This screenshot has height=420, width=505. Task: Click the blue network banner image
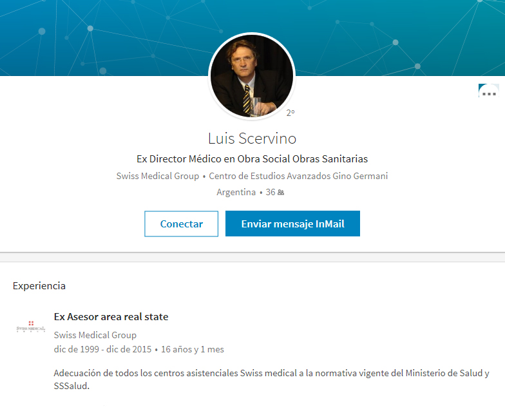[103, 35]
